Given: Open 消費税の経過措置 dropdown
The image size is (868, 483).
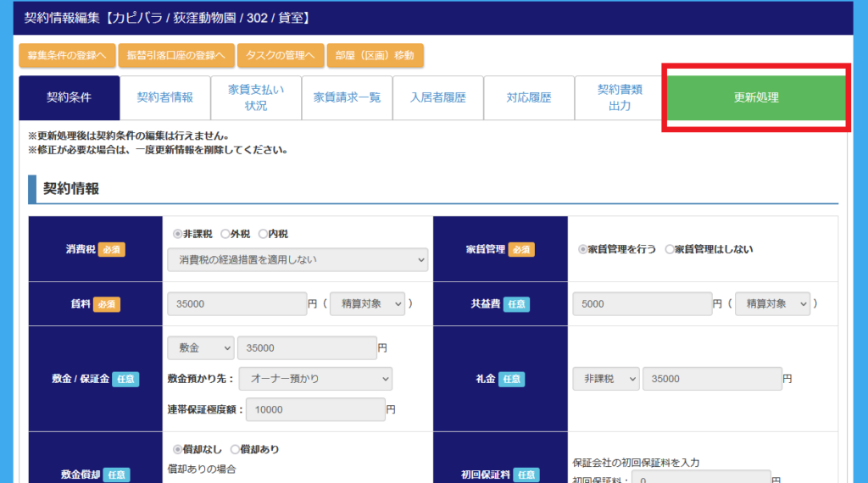Looking at the screenshot, I should (298, 260).
